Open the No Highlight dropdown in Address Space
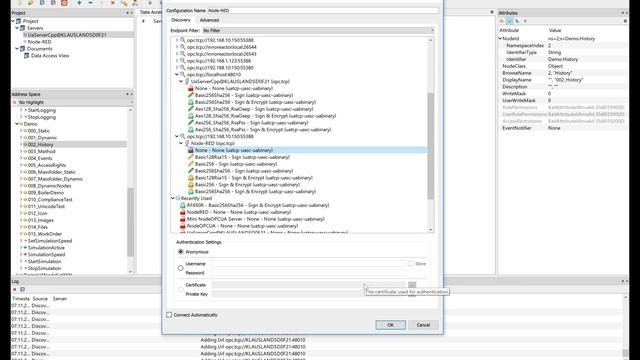 pos(73,102)
